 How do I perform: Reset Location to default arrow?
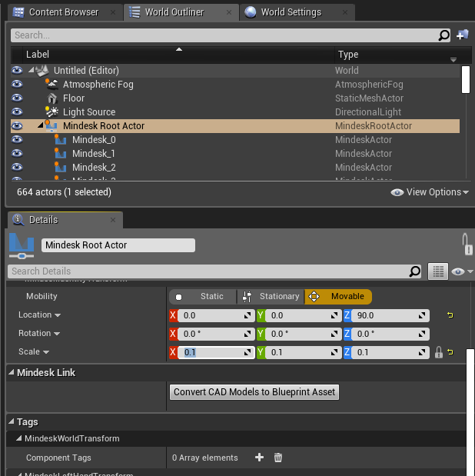[x=450, y=315]
